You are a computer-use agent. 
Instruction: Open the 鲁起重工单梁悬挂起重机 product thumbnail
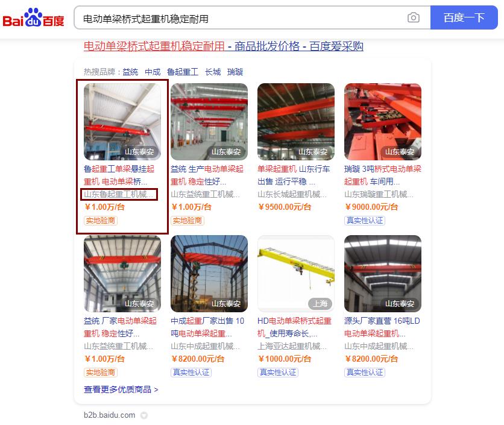(122, 122)
